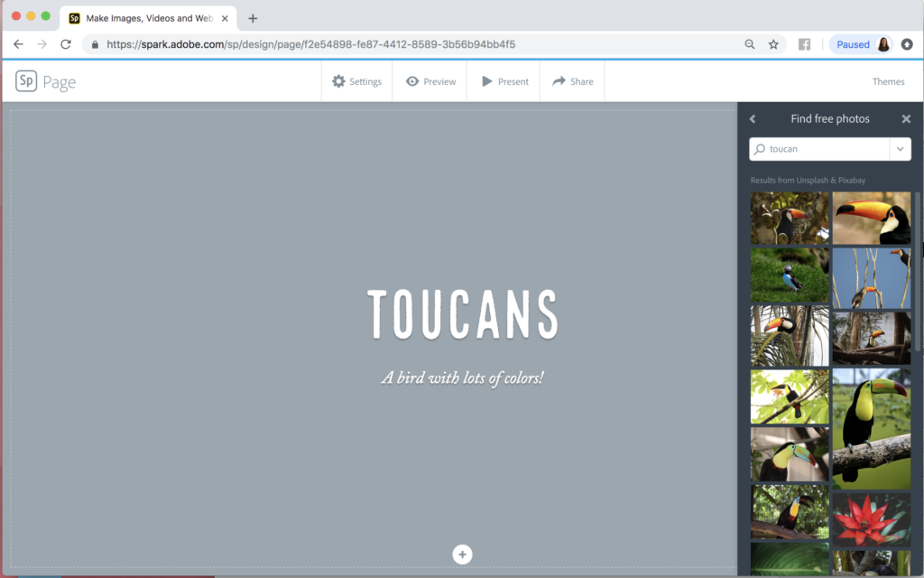Screen dimensions: 924x578
Task: Click the Share arrow icon
Action: [559, 81]
